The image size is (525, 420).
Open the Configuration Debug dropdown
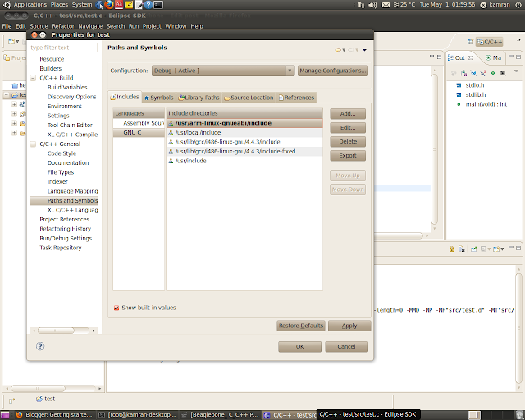223,71
